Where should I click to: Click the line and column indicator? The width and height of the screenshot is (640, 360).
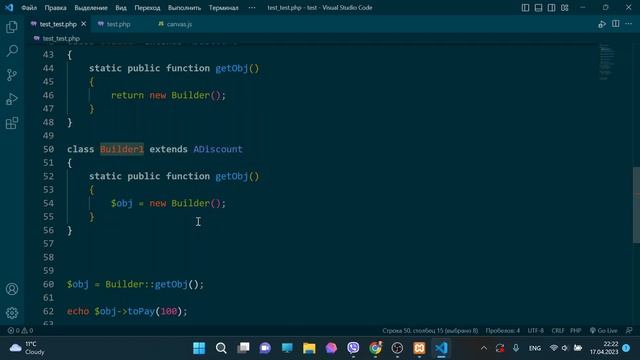click(430, 331)
